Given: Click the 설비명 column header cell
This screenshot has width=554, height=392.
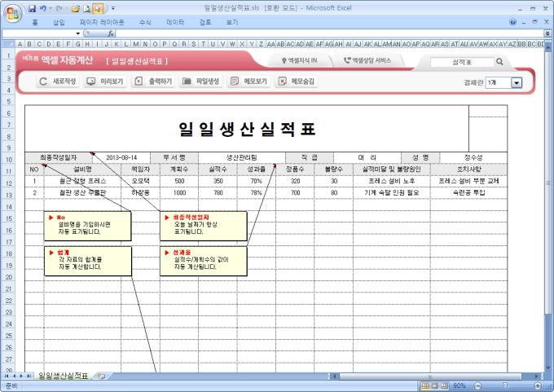Looking at the screenshot, I should 82,170.
